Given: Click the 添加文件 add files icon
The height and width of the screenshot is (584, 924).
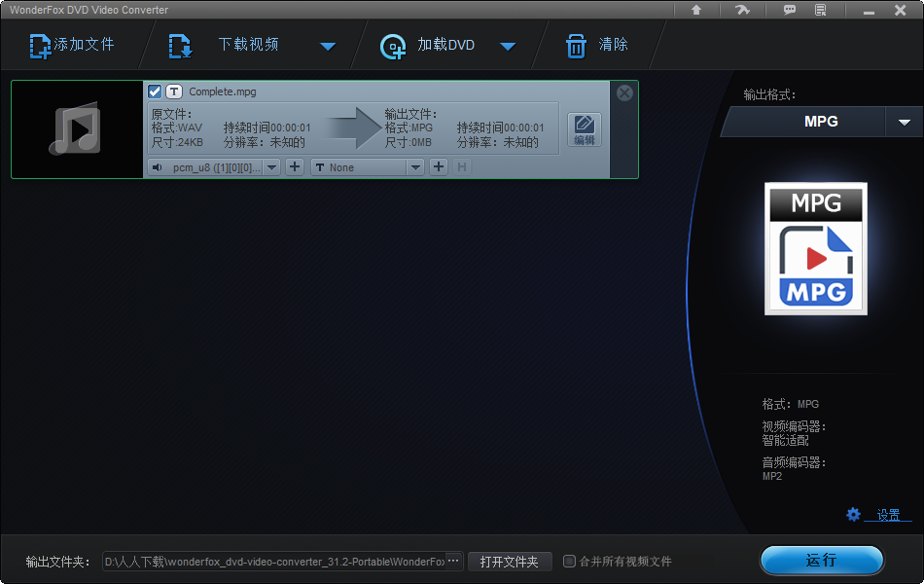Looking at the screenshot, I should (40, 45).
